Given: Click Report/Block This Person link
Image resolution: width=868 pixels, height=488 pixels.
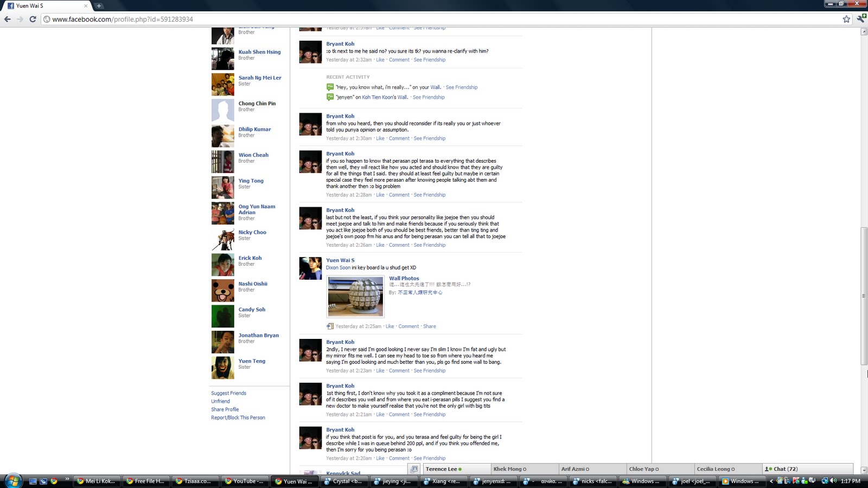Looking at the screenshot, I should [238, 418].
